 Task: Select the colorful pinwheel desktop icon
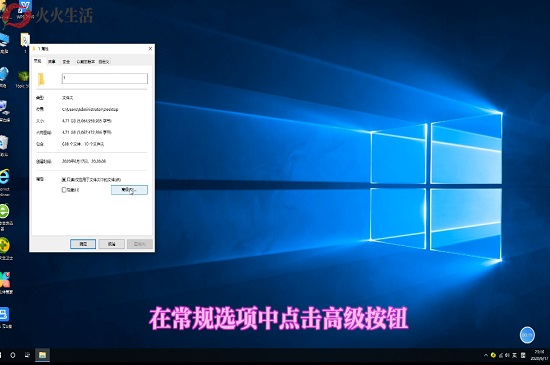pos(6,283)
